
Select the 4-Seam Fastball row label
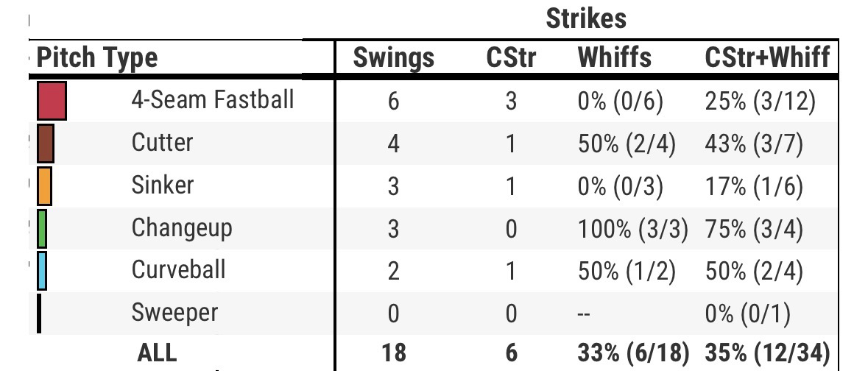pyautogui.click(x=213, y=99)
